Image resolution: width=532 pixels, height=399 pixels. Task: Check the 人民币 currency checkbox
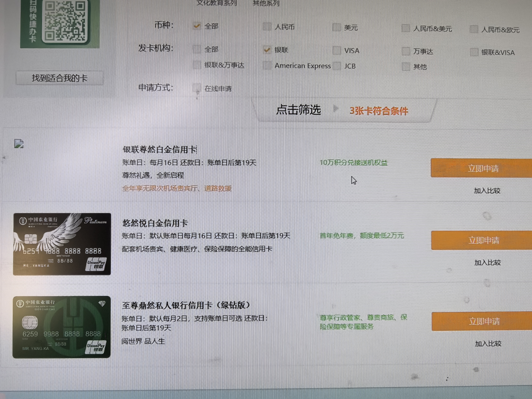(x=267, y=27)
